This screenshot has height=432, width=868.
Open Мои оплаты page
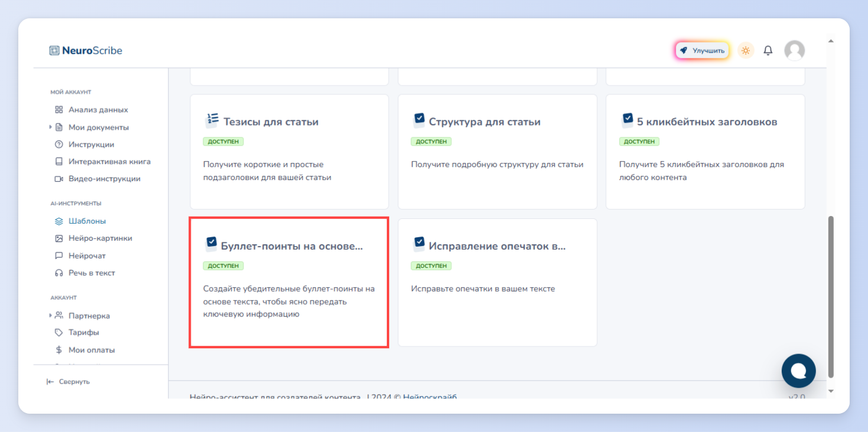coord(92,350)
